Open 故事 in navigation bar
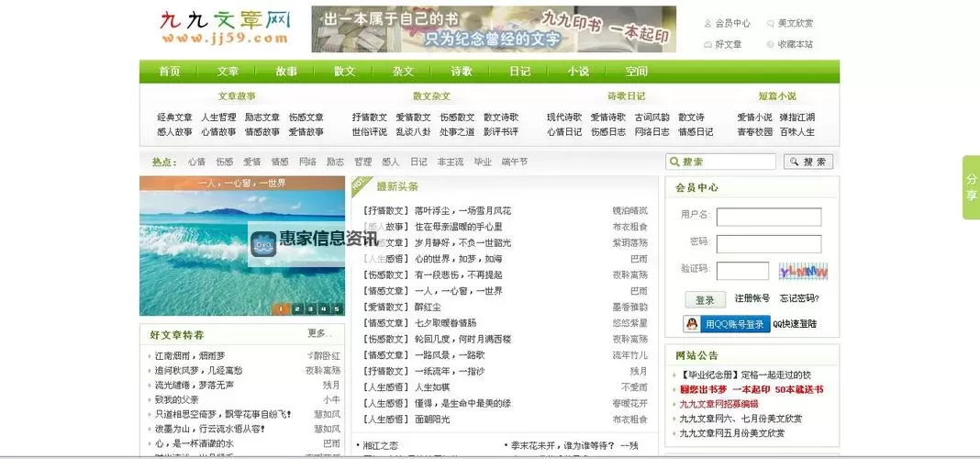The height and width of the screenshot is (459, 980). pyautogui.click(x=286, y=72)
